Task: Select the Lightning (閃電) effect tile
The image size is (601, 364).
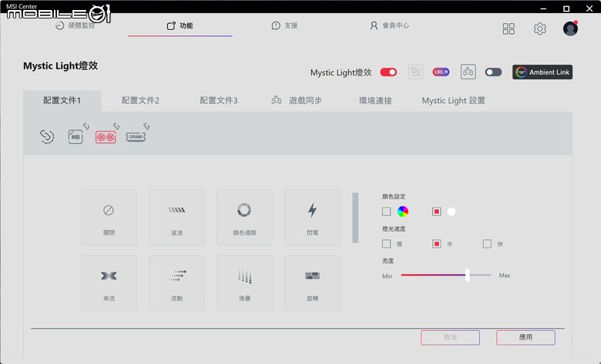Action: tap(312, 218)
